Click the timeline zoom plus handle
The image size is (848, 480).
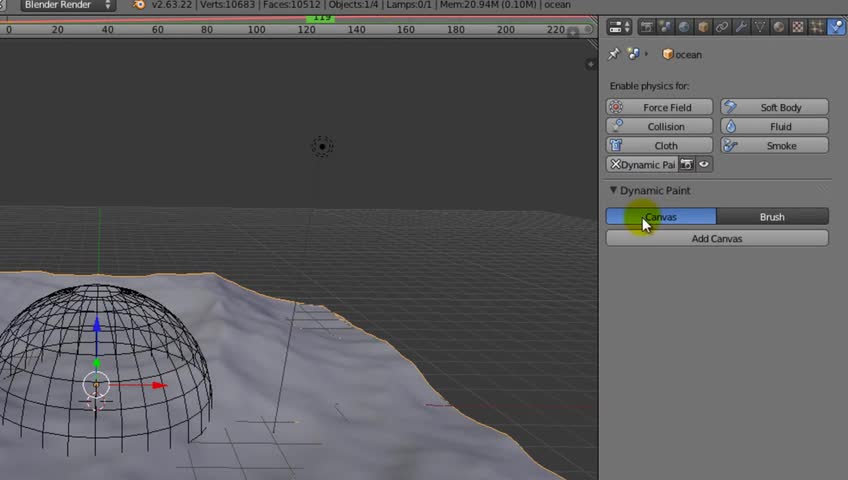point(573,32)
